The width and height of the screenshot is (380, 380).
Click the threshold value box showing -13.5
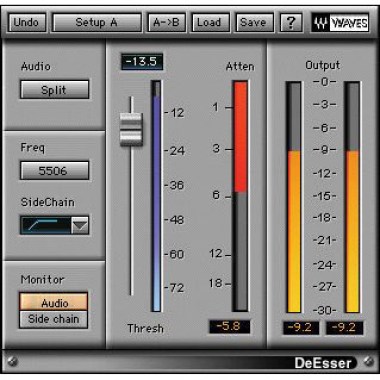pos(142,62)
